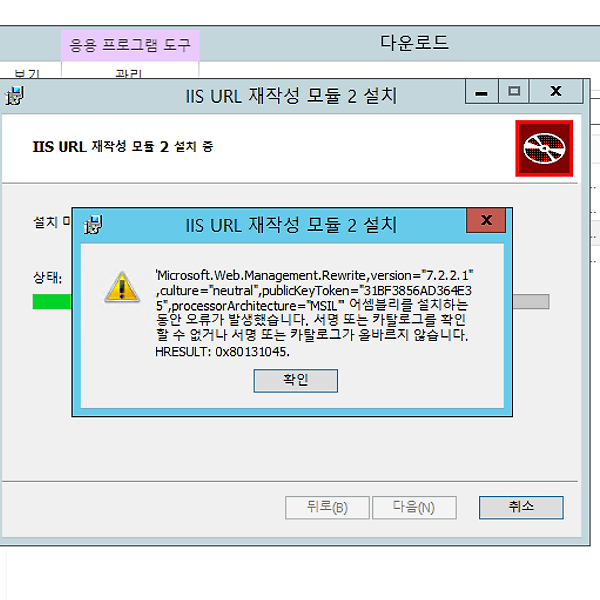Close the error dialog with red X
The image size is (600, 600).
click(486, 220)
